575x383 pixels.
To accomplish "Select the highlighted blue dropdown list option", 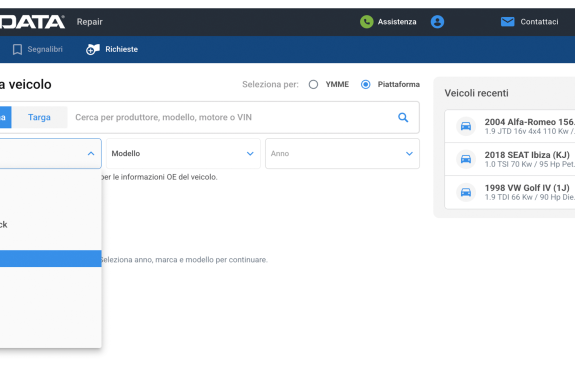I will pos(51,259).
